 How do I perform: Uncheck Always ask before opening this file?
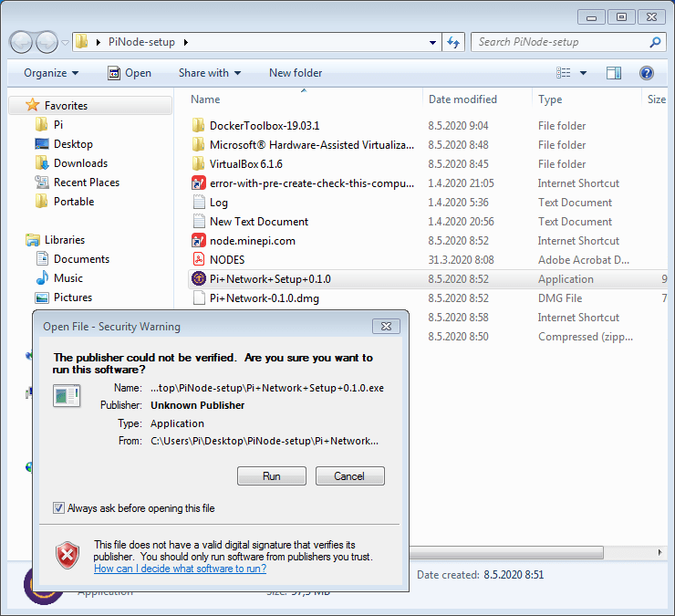point(58,508)
